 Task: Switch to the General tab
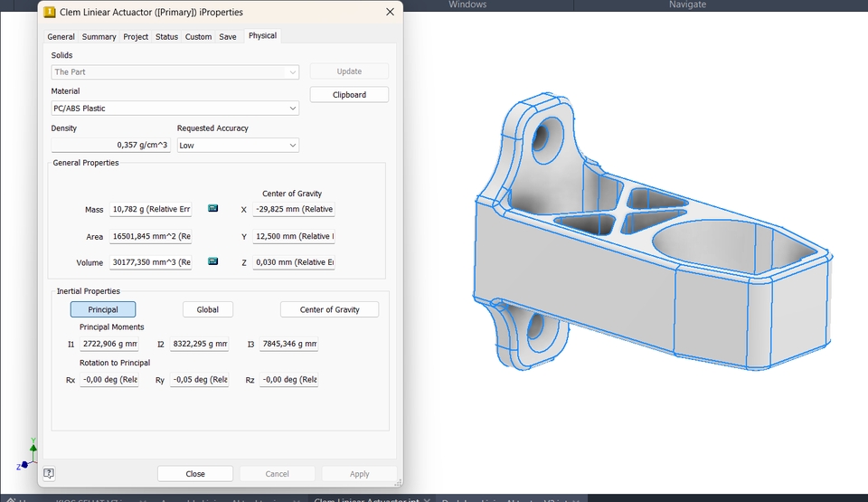click(x=61, y=36)
